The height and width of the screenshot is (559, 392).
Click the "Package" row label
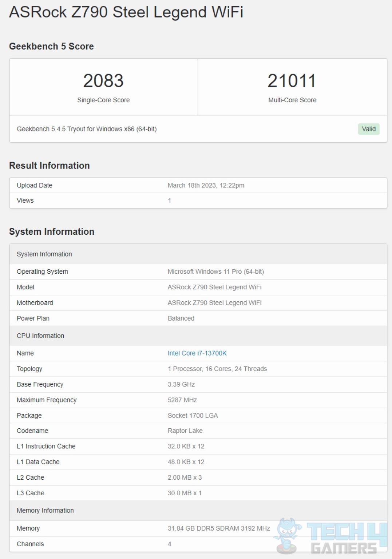(x=29, y=416)
